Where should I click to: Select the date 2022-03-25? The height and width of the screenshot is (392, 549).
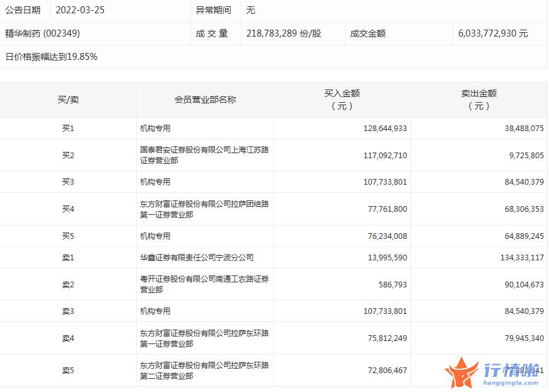80,10
